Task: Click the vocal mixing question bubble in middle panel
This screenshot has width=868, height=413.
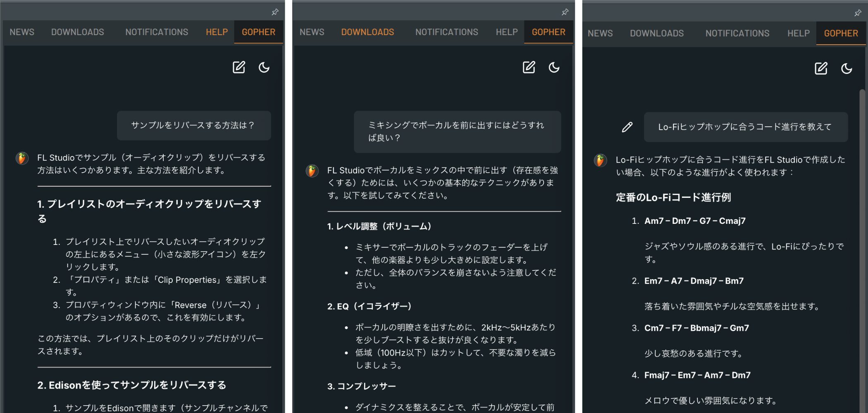Action: click(x=457, y=131)
